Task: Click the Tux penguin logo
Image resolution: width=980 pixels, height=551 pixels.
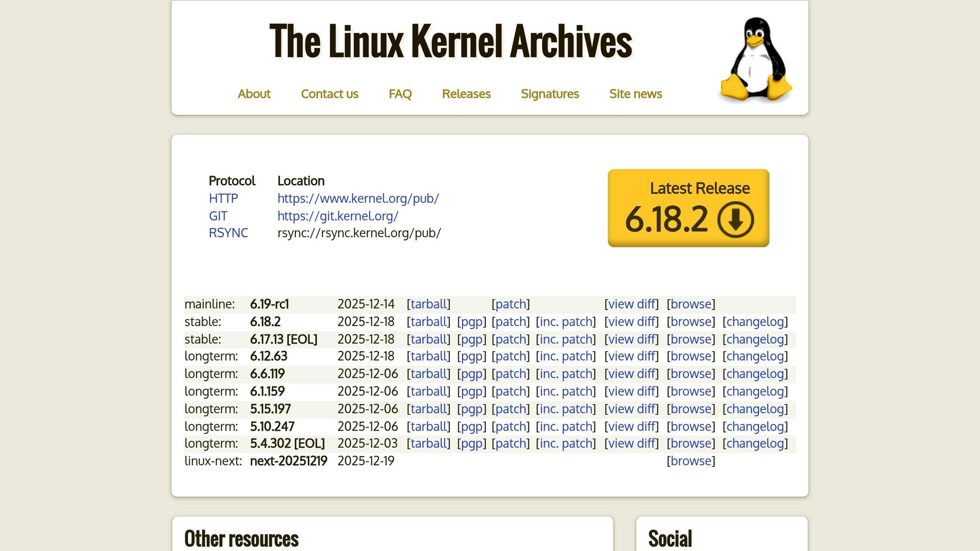Action: pyautogui.click(x=756, y=60)
